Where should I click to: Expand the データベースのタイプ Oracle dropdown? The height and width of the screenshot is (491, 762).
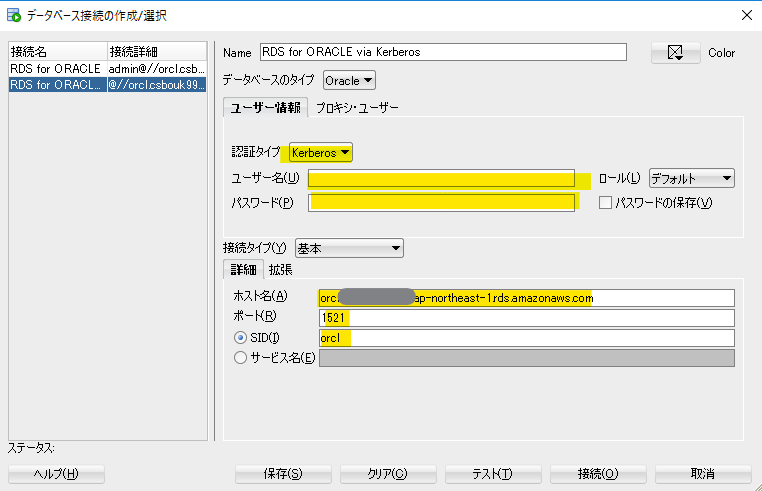tap(349, 80)
